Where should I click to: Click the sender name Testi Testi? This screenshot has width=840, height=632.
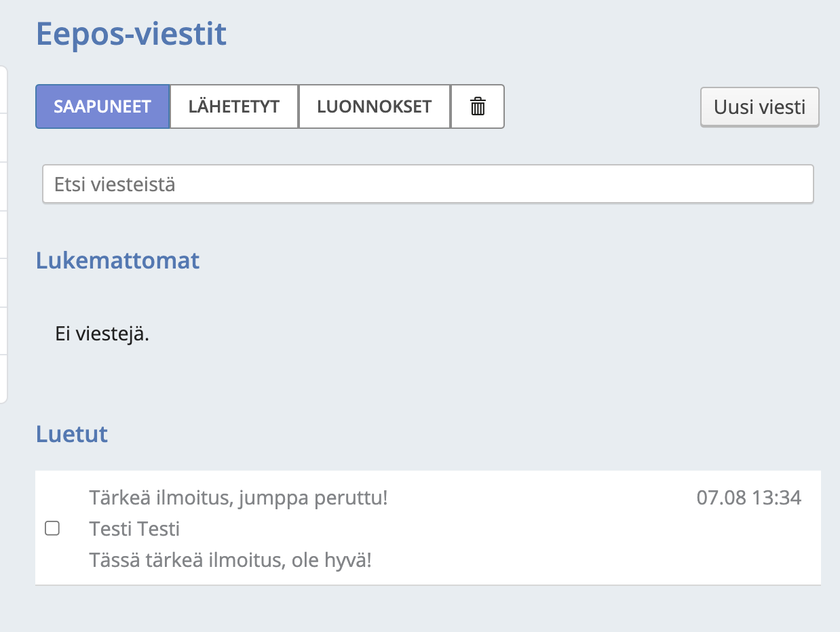(x=134, y=529)
